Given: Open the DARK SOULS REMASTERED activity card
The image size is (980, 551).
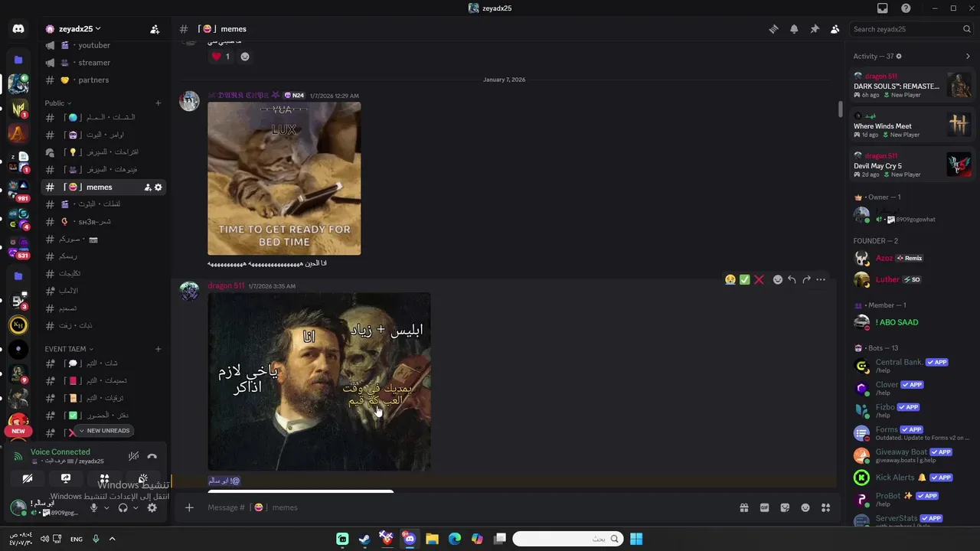Looking at the screenshot, I should pos(913,85).
